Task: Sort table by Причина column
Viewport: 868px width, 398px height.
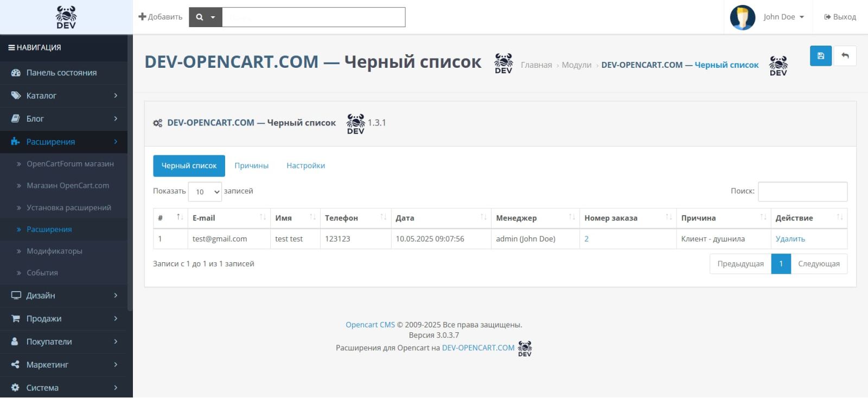Action: (x=724, y=218)
